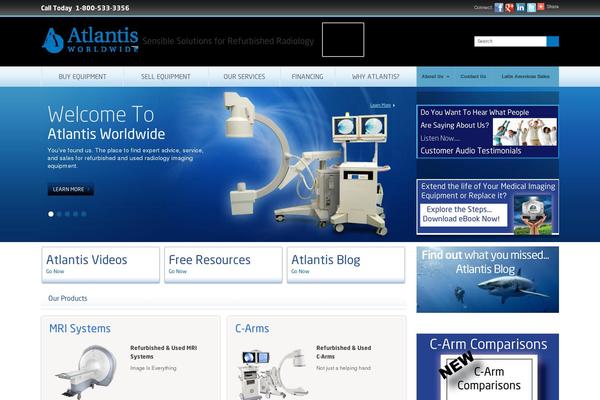Open the MRI Systems heading link
This screenshot has height=400, width=600.
(x=80, y=328)
